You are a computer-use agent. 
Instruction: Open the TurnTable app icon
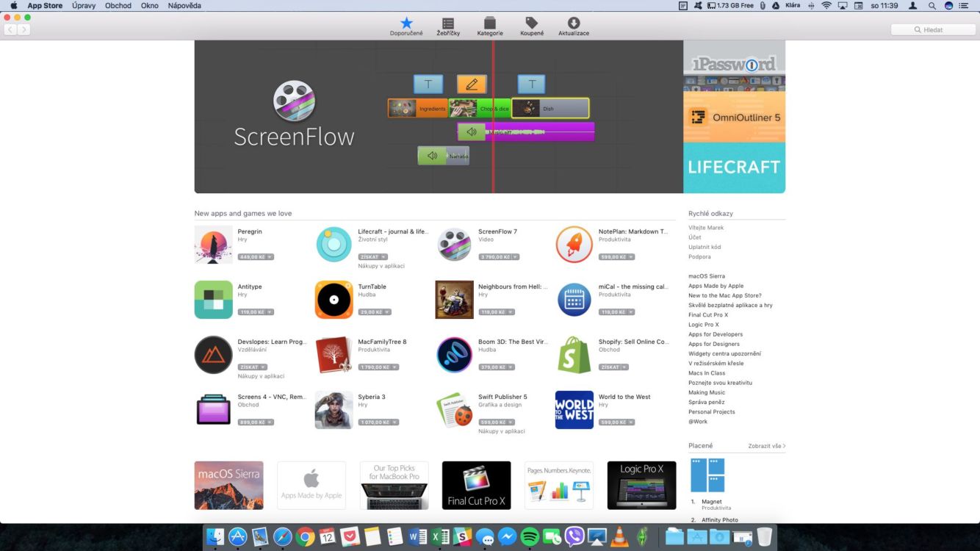(x=334, y=300)
